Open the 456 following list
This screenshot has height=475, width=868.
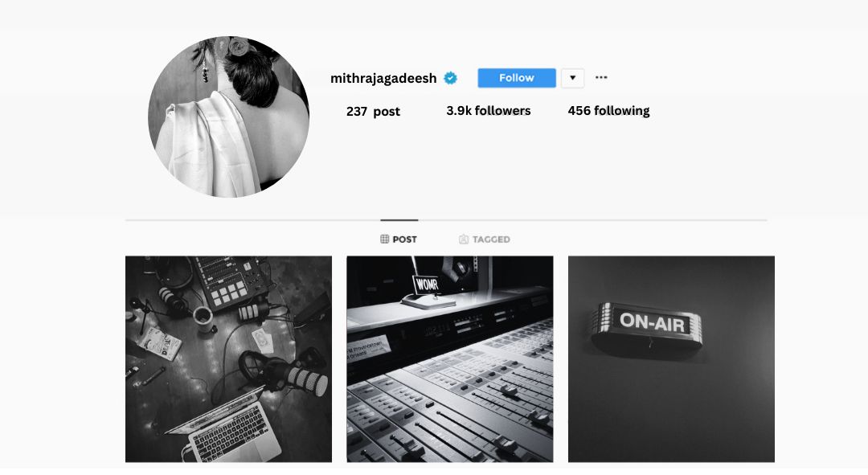pyautogui.click(x=608, y=111)
